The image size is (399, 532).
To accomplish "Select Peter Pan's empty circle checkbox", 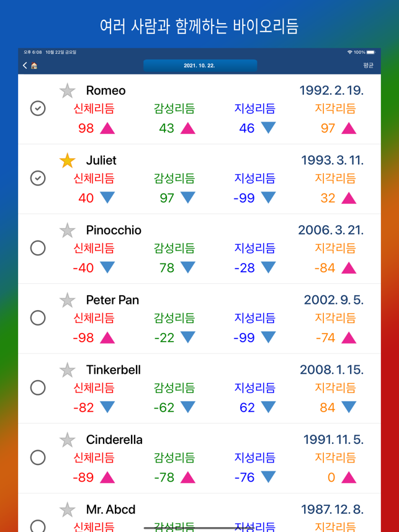I will point(38,318).
